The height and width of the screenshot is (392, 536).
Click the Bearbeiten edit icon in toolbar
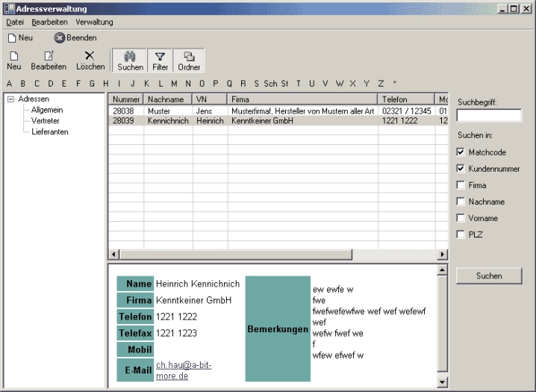pos(49,57)
